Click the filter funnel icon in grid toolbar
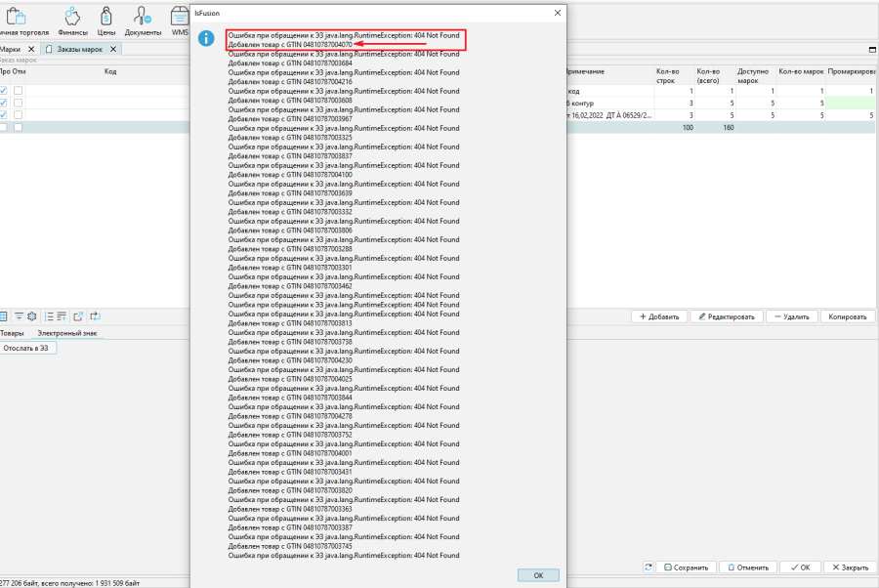Image resolution: width=879 pixels, height=588 pixels. tap(18, 316)
